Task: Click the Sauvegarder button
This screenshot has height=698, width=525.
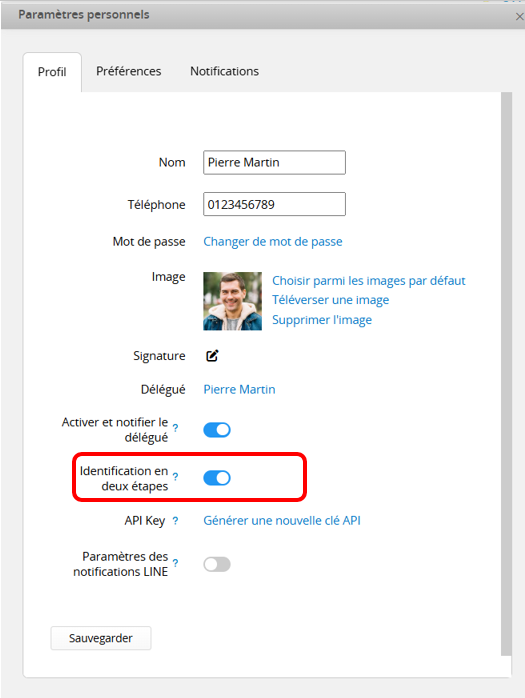Action: tap(101, 638)
